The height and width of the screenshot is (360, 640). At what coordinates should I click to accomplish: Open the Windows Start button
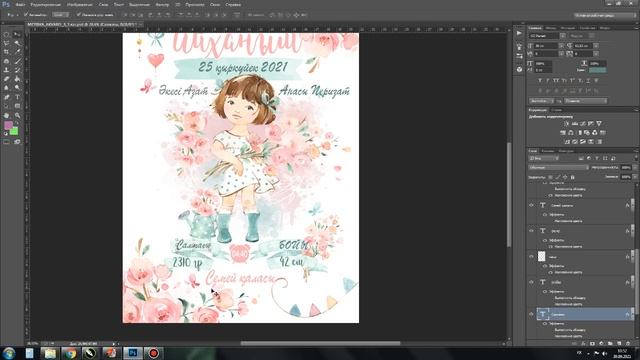click(x=9, y=353)
